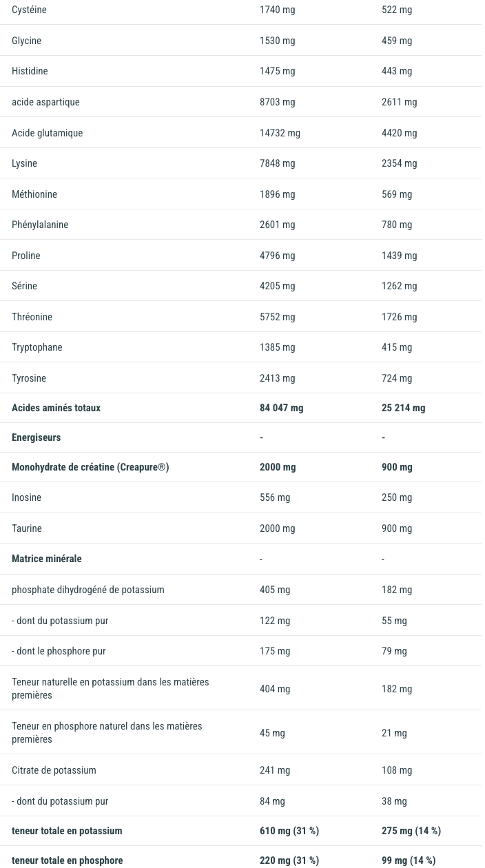Click the Méthionine row label
The width and height of the screenshot is (485, 868).
pyautogui.click(x=34, y=194)
